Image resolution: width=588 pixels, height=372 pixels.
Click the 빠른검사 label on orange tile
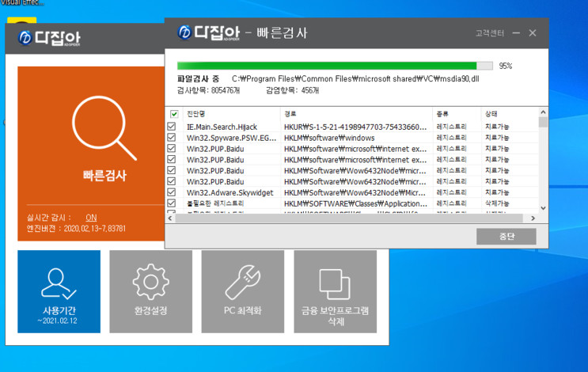[x=104, y=176]
